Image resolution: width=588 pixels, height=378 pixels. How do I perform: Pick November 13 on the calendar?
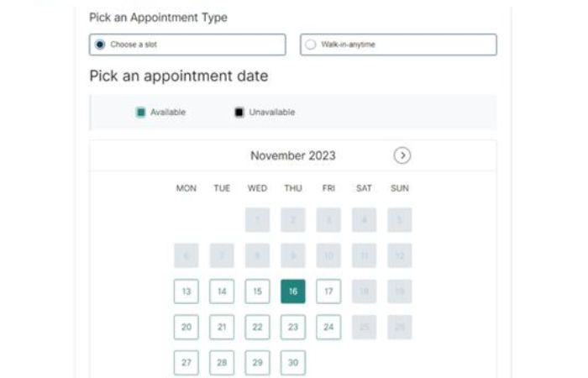(186, 291)
